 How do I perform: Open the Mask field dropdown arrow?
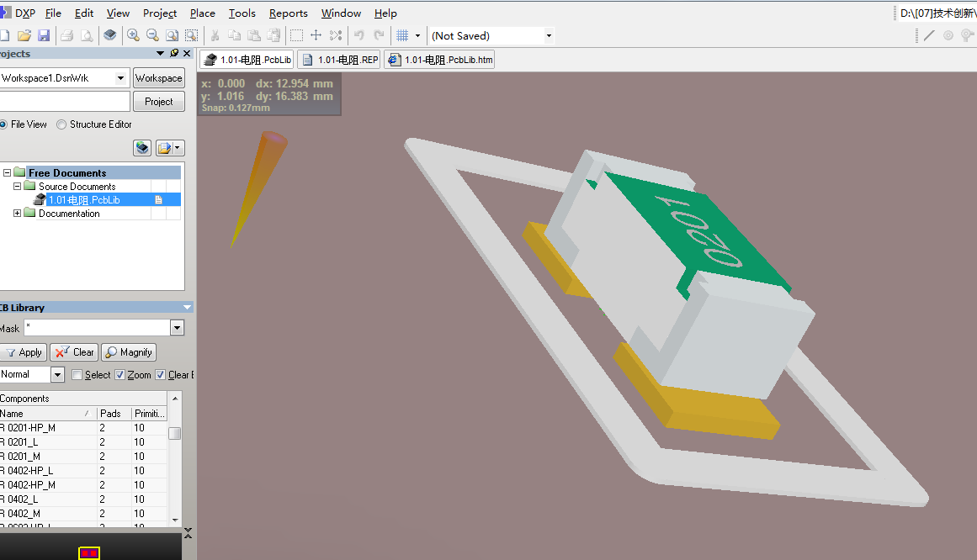[x=177, y=328]
